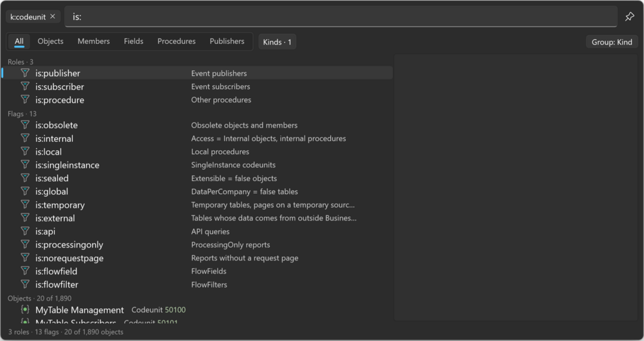Pick the is:flowfilter flag text
This screenshot has width=644, height=341.
[x=57, y=285]
